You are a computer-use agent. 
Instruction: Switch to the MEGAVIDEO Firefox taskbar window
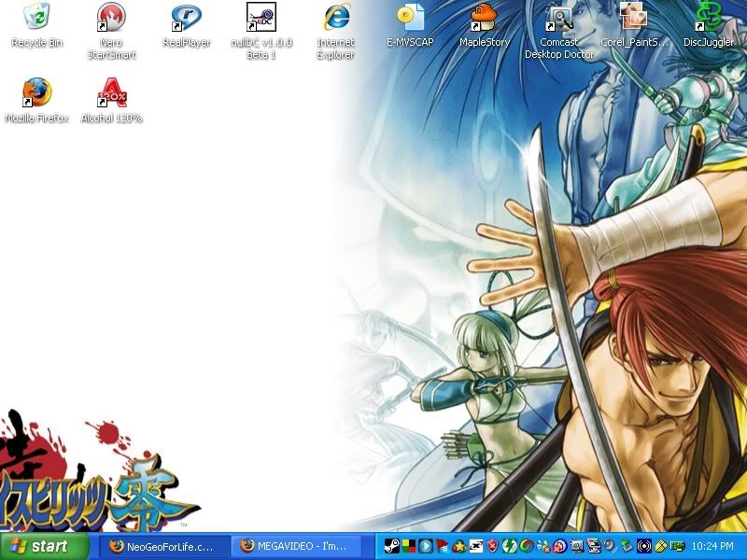(x=296, y=546)
